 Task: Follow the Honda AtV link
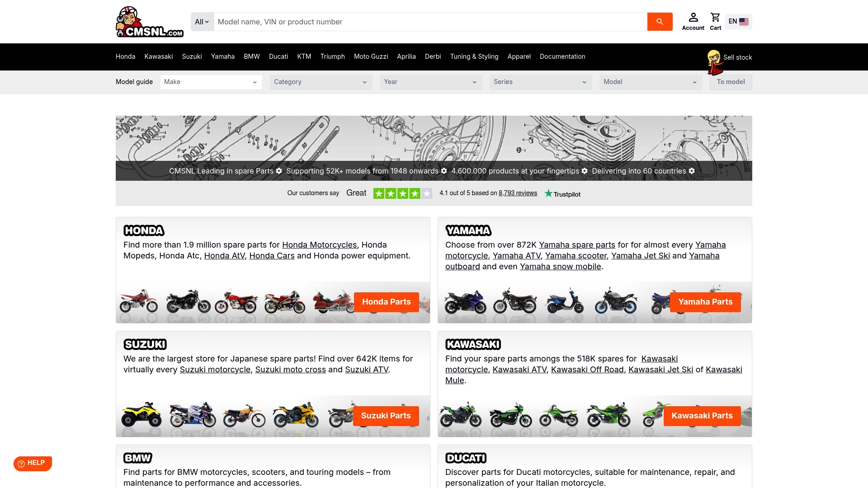224,256
